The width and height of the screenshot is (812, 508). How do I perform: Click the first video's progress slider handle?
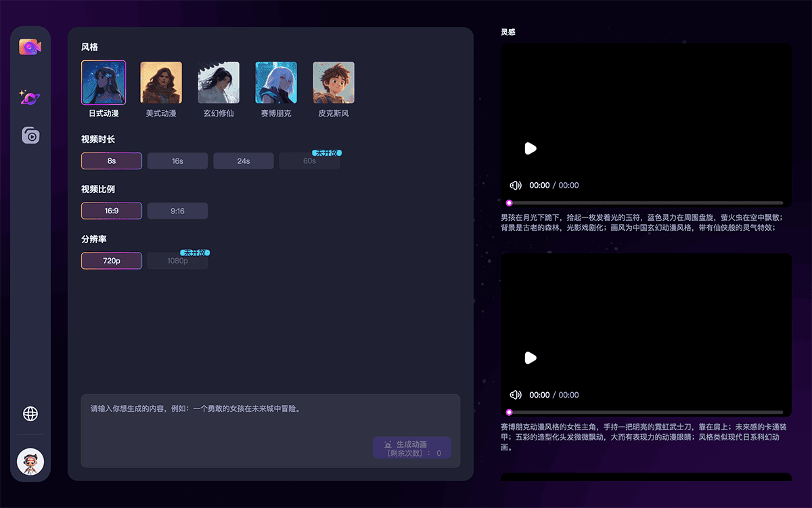coord(510,201)
